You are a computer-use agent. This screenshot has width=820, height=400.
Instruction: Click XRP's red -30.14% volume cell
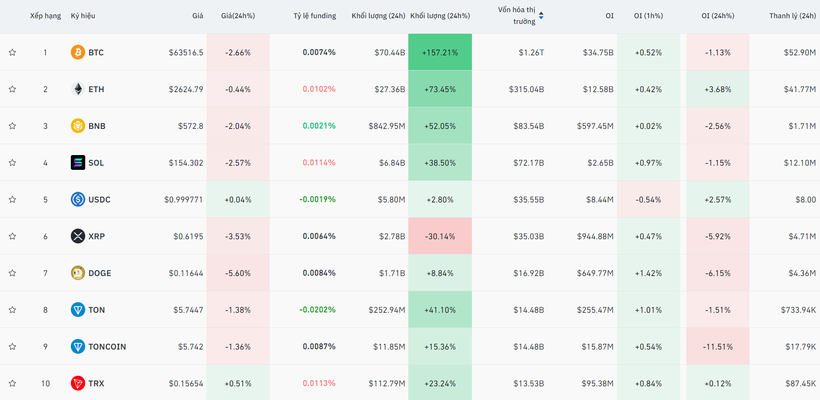click(440, 237)
